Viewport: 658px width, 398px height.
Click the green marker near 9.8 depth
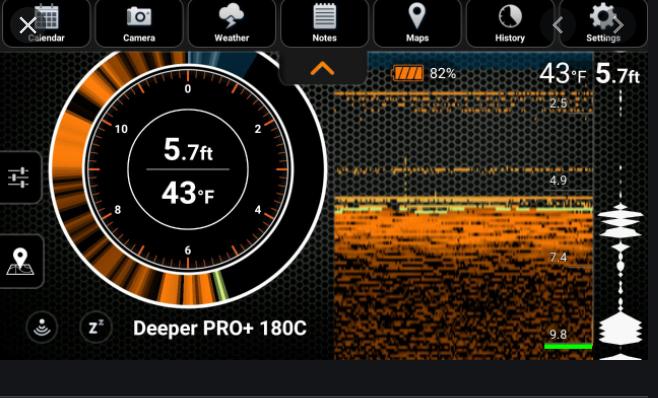point(568,346)
